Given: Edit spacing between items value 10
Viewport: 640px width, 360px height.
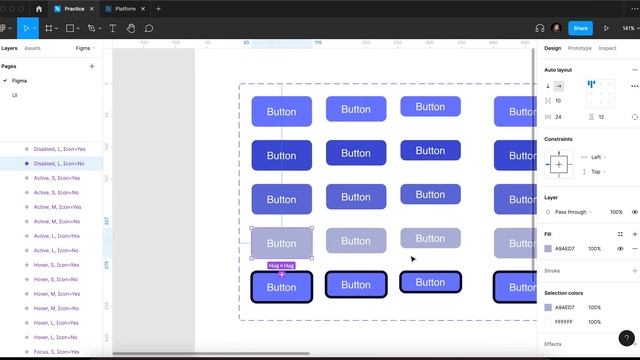Looking at the screenshot, I should [x=558, y=100].
